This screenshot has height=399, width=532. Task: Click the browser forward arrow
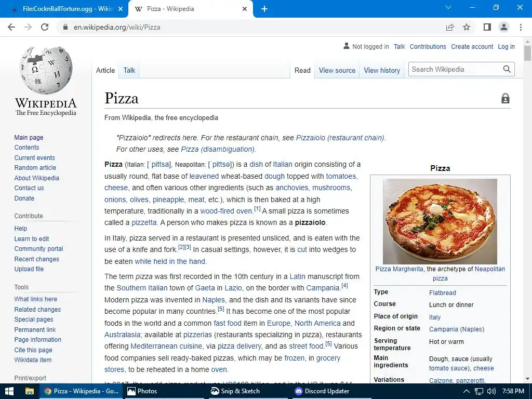(28, 27)
